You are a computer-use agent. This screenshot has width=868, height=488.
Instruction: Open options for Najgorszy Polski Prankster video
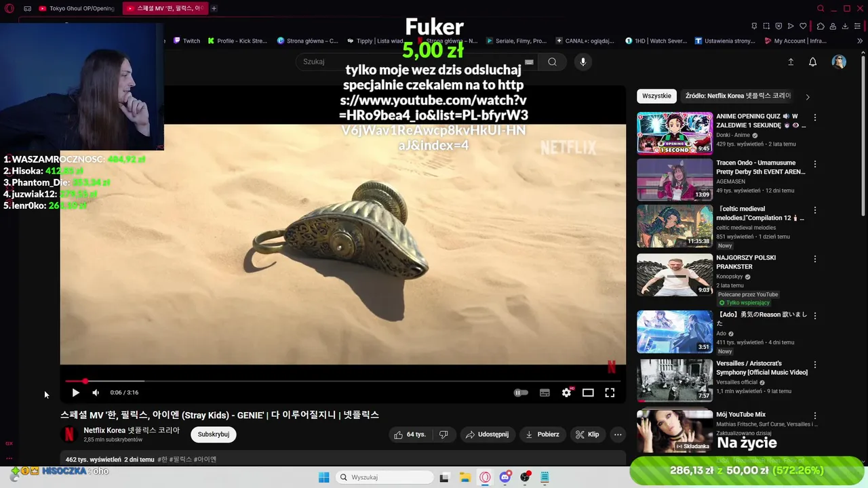click(x=815, y=259)
